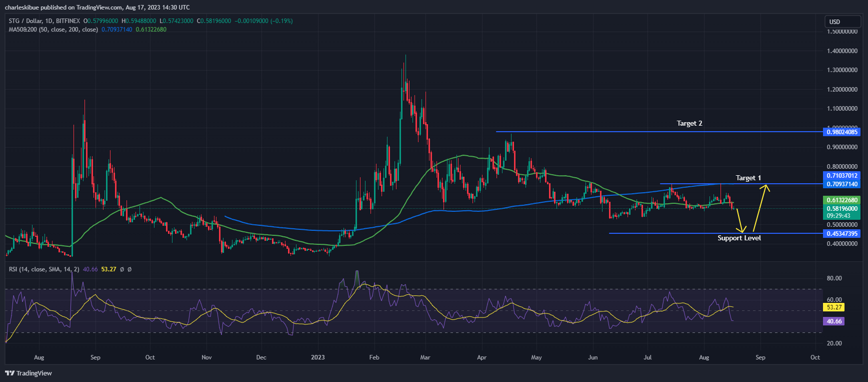This screenshot has width=868, height=382.
Task: Click the 1.40000000 price scale value
Action: coord(842,51)
